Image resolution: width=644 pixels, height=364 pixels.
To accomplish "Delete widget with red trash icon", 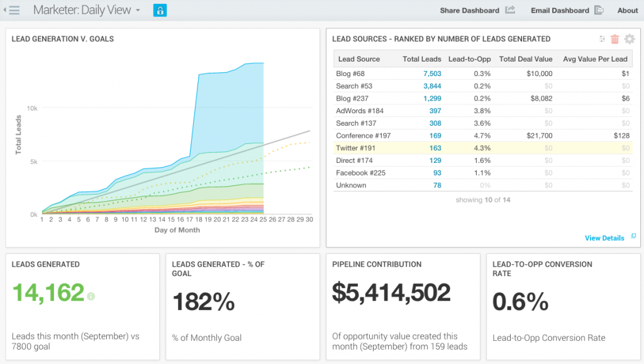I will (x=615, y=39).
